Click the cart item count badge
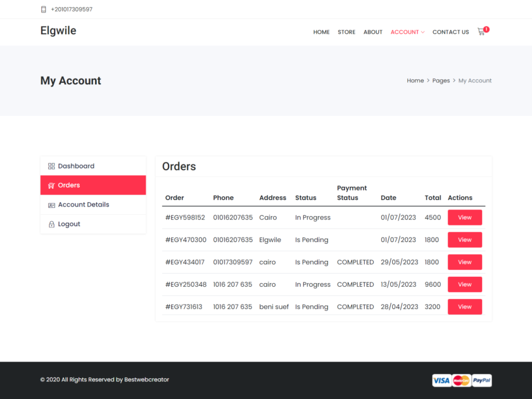The image size is (532, 399). (486, 28)
